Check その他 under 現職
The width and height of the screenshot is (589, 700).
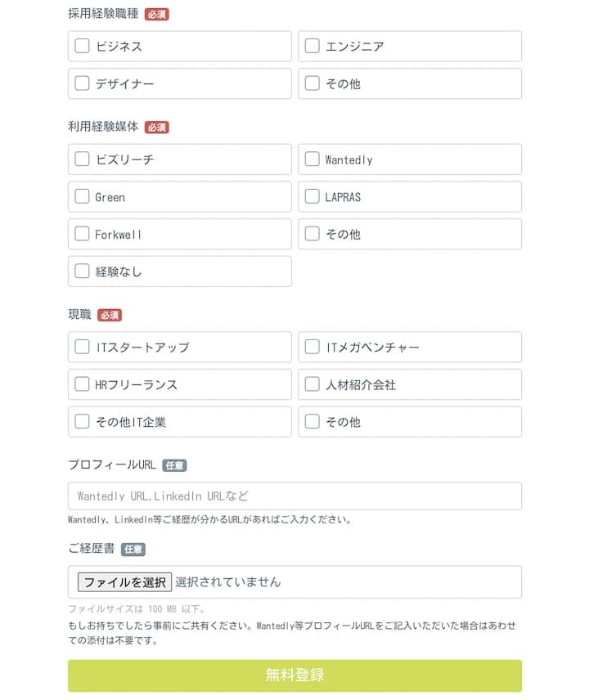312,421
